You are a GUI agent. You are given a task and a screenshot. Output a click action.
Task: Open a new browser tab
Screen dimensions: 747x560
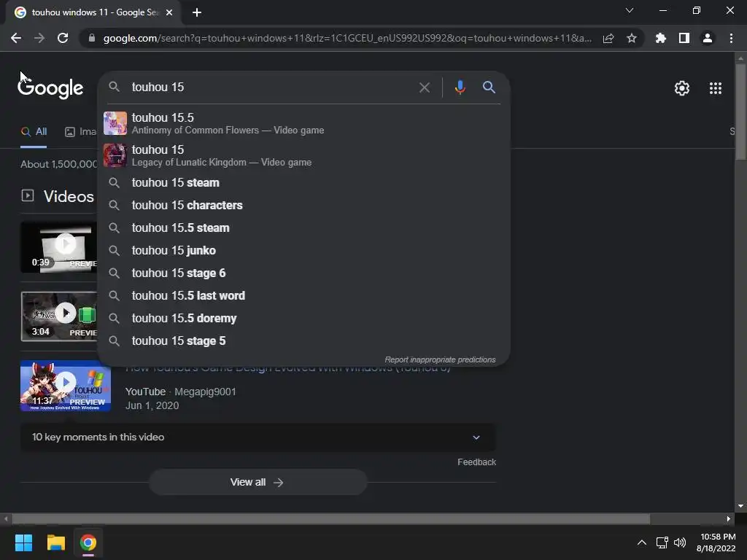tap(197, 12)
